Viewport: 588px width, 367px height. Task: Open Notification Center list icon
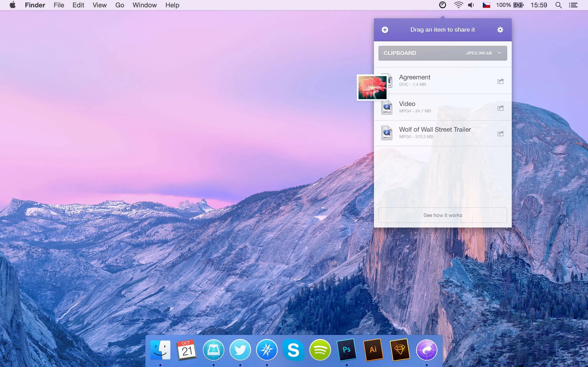point(573,5)
